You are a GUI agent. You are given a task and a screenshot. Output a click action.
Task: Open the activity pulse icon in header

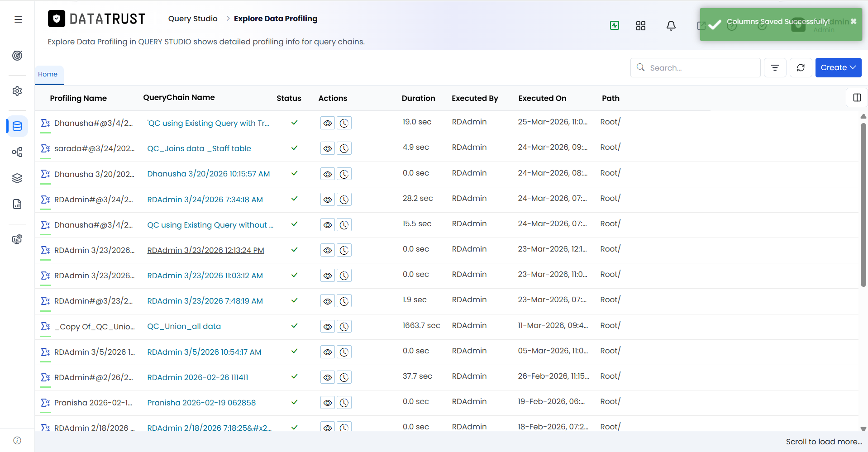615,26
